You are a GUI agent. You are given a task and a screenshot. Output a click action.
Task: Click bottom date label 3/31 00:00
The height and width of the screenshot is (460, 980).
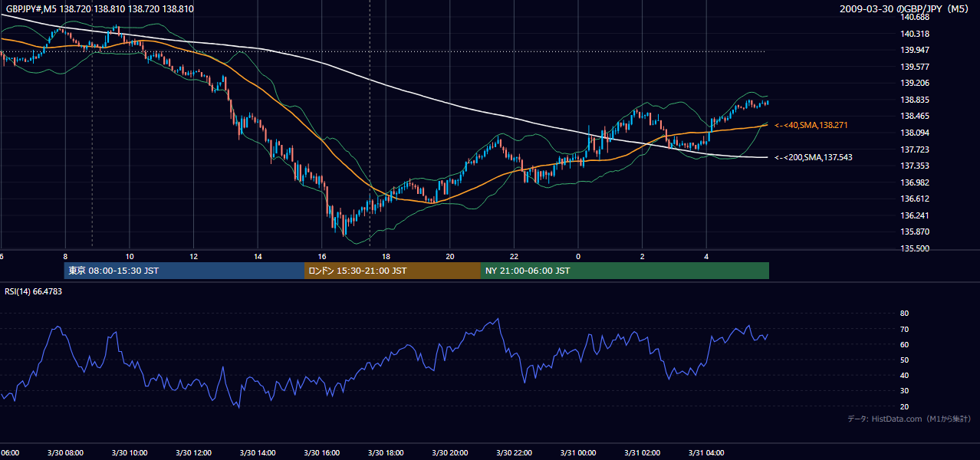578,452
